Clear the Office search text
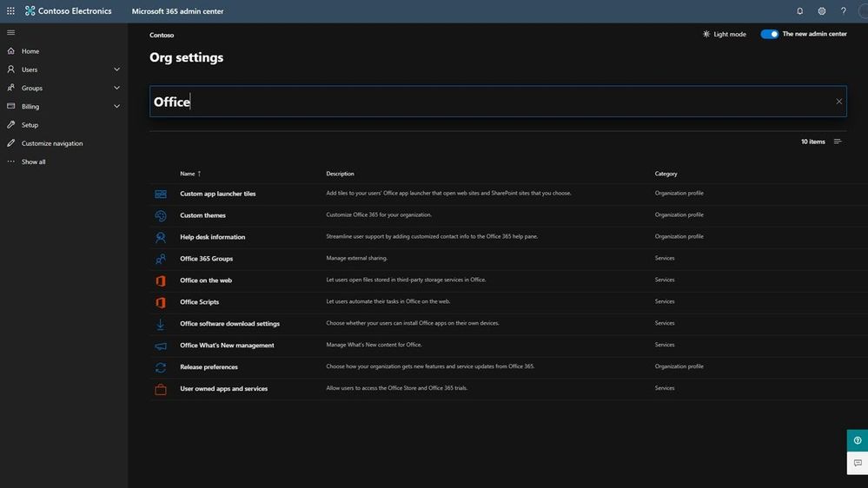Viewport: 868px width, 488px height. pyautogui.click(x=839, y=102)
